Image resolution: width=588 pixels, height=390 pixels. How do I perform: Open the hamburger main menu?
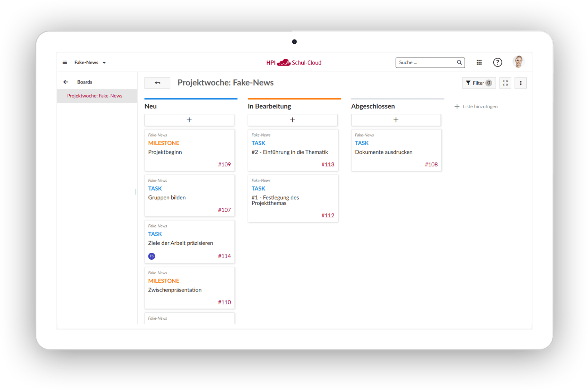pos(64,62)
